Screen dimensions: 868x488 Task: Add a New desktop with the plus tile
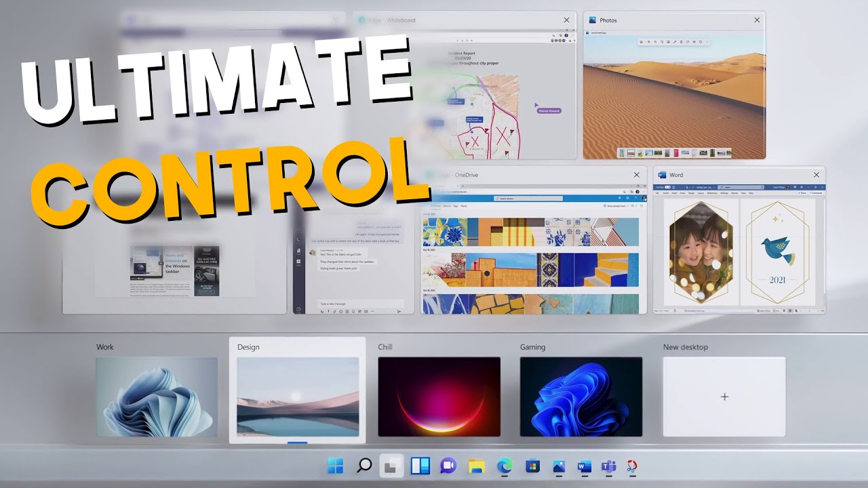[724, 396]
